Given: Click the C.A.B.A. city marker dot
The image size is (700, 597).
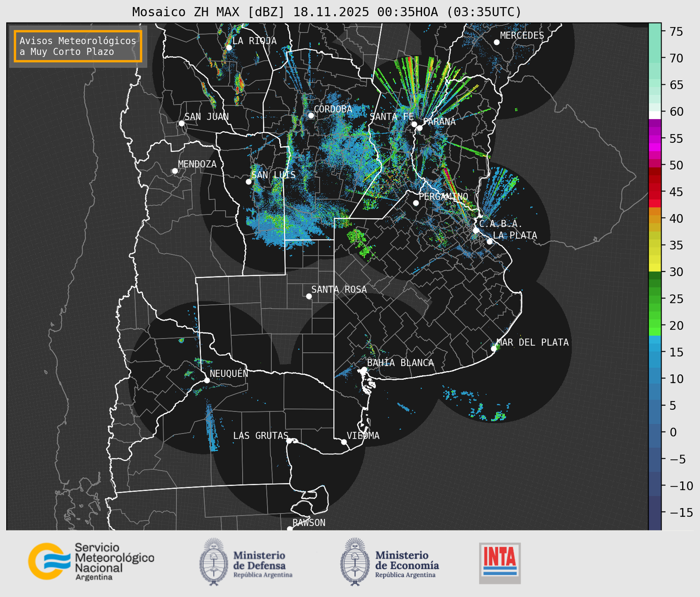Looking at the screenshot, I should [476, 230].
